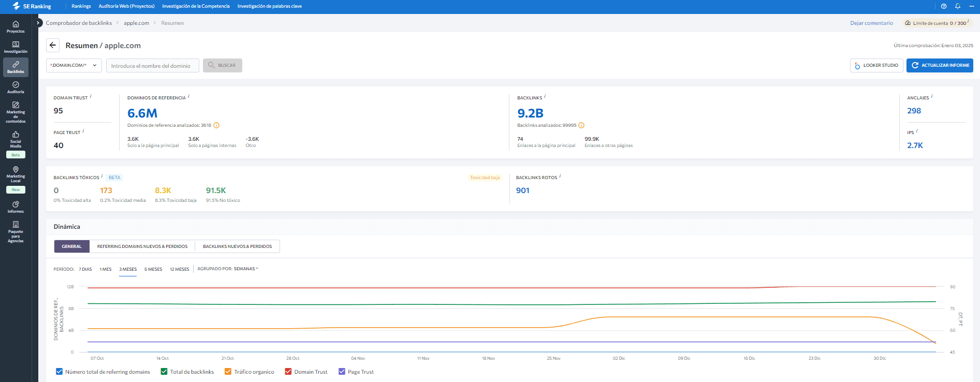Open the help question mark icon

pyautogui.click(x=944, y=6)
